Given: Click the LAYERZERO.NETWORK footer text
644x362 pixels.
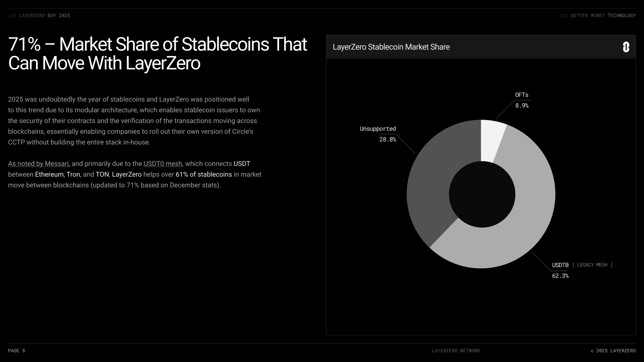Looking at the screenshot, I should 456,351.
